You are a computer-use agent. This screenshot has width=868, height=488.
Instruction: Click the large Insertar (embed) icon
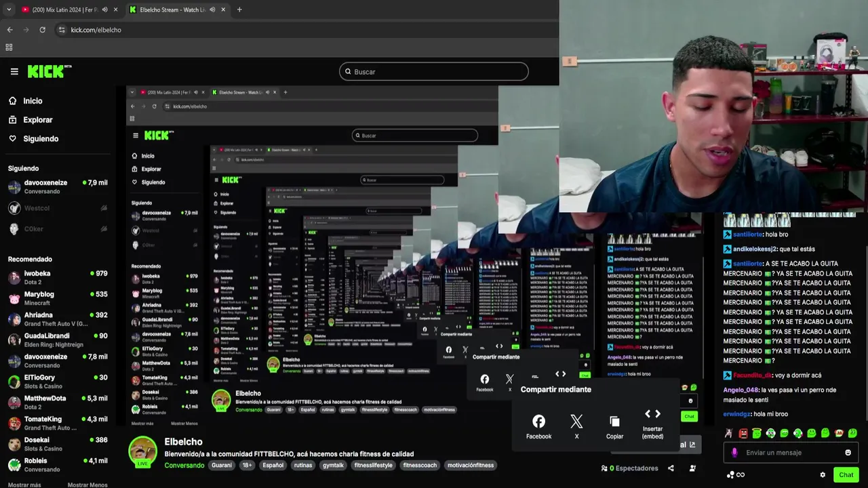(652, 413)
